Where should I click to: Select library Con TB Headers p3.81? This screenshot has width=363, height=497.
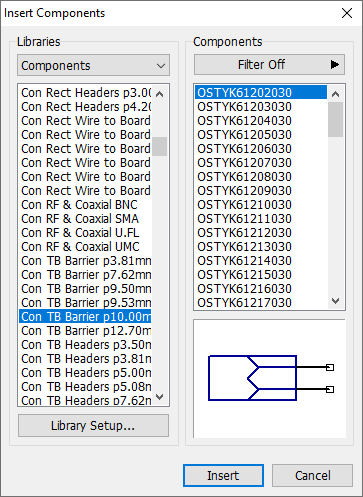[x=86, y=359]
